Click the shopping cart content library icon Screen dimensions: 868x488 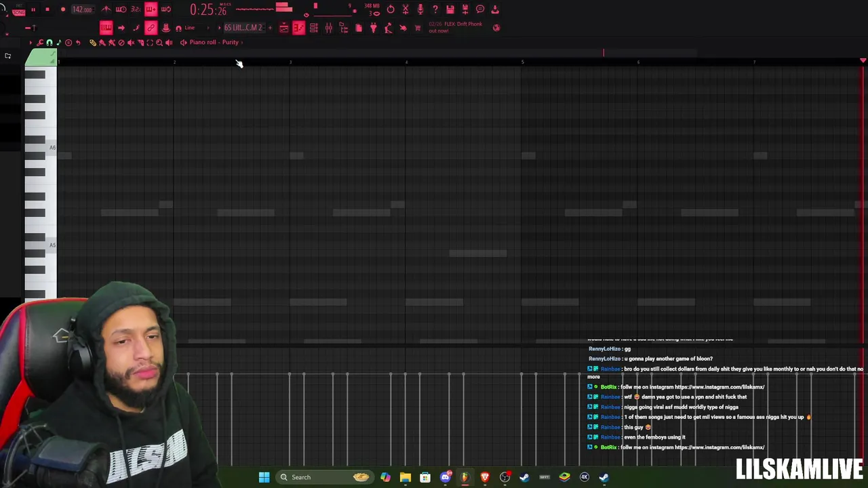coord(418,28)
